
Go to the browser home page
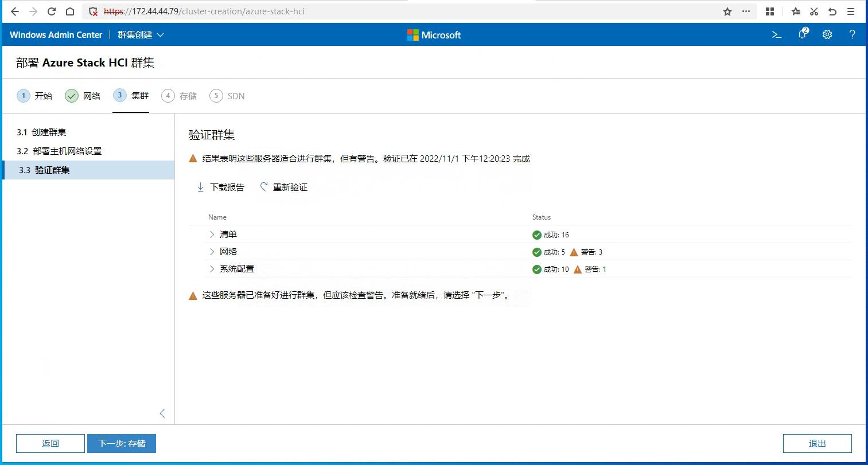[70, 11]
